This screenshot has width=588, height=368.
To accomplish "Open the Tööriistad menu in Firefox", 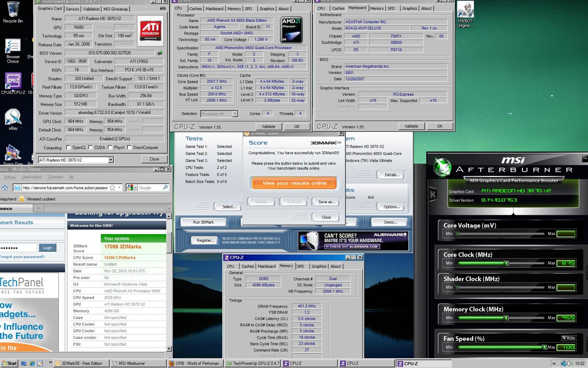I will (x=55, y=177).
